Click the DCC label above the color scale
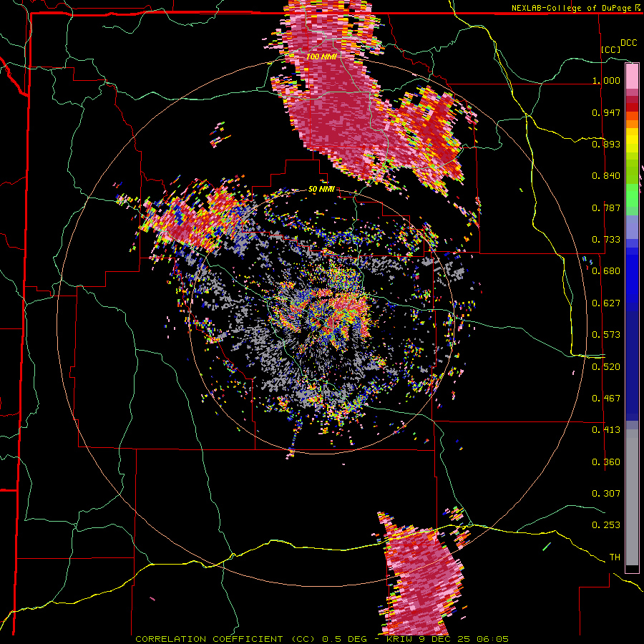The height and width of the screenshot is (644, 644). point(628,43)
